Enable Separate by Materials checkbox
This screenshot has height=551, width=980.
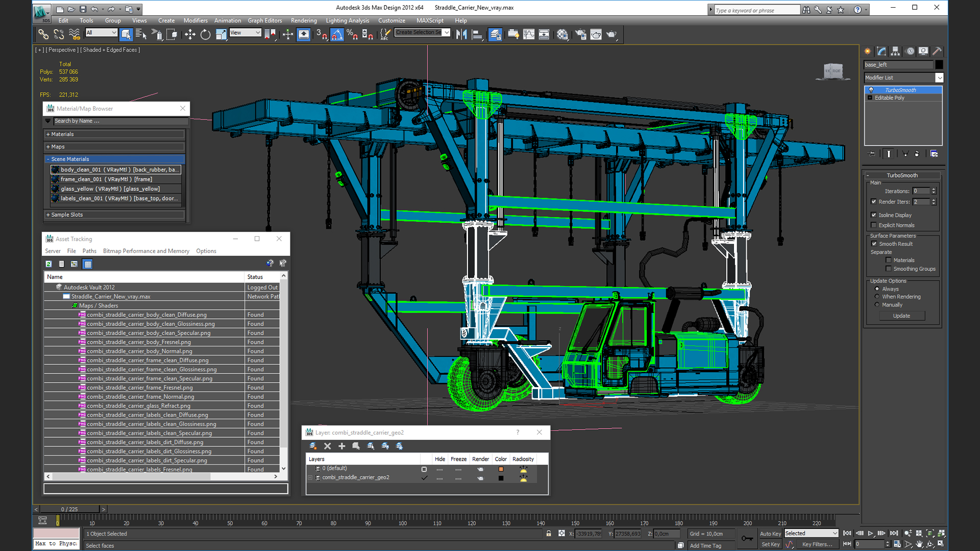889,260
